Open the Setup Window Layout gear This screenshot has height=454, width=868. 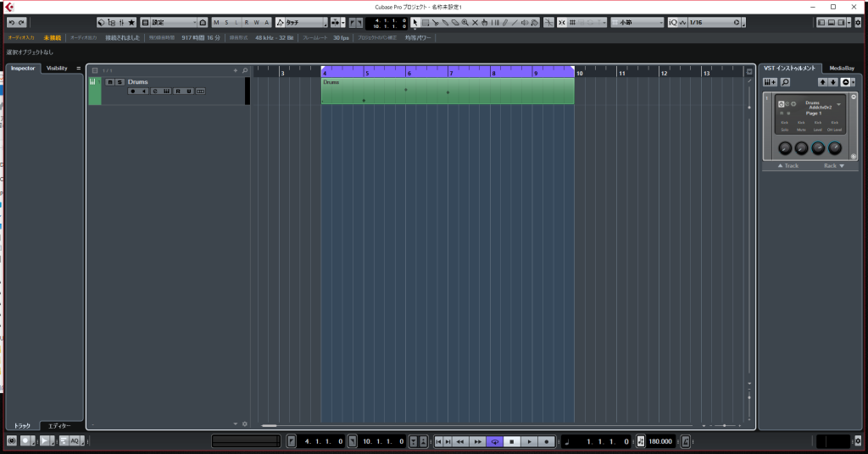coord(858,23)
